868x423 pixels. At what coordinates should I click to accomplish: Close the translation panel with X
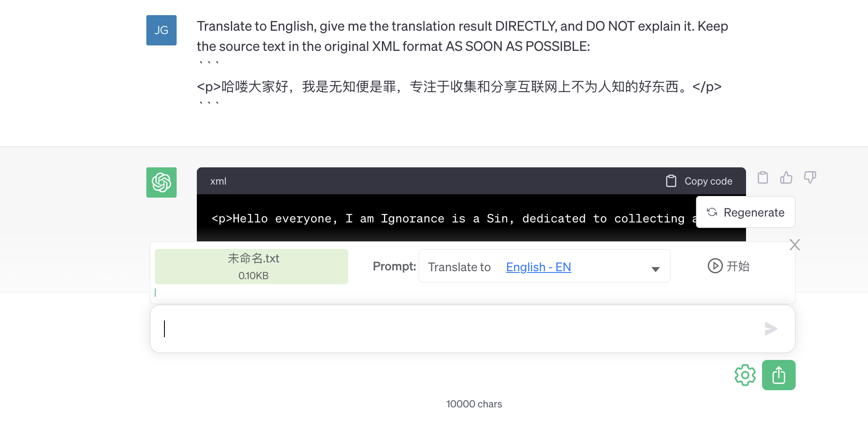tap(795, 245)
